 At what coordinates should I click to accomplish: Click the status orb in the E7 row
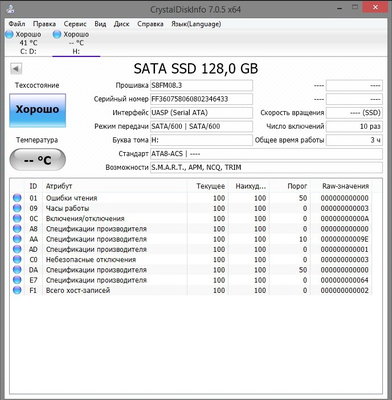coord(17,280)
